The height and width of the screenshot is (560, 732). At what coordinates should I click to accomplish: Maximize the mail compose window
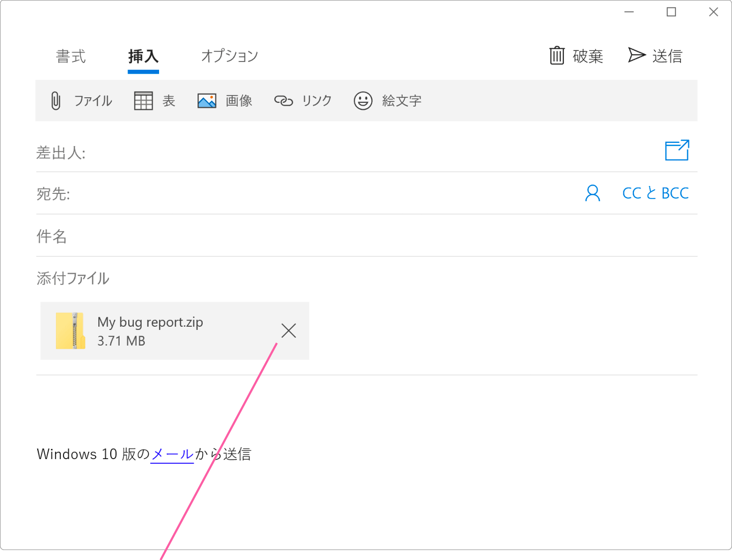[671, 12]
